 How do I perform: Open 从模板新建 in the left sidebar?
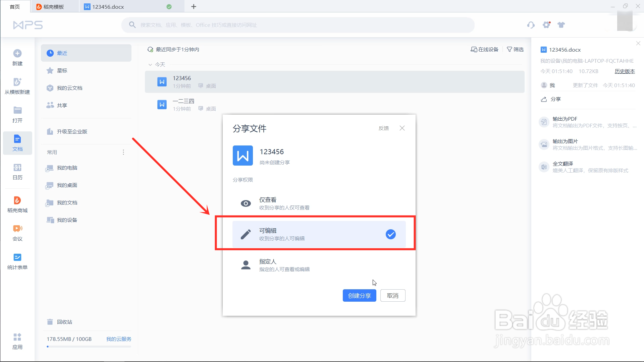coord(17,86)
